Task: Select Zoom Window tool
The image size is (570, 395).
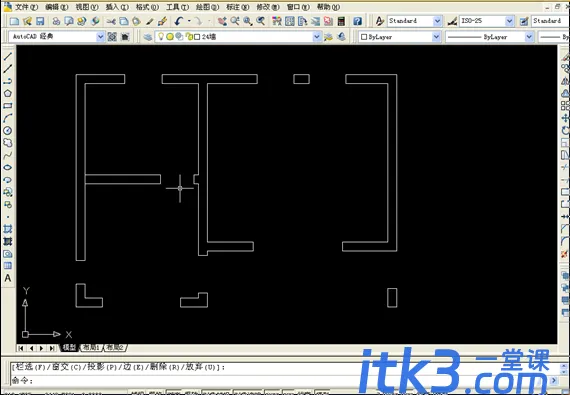Action: [x=248, y=21]
